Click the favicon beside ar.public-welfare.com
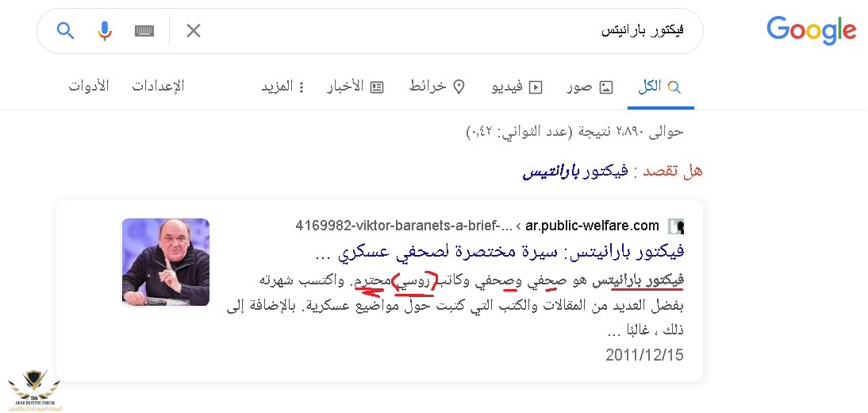The width and height of the screenshot is (868, 413). [675, 226]
